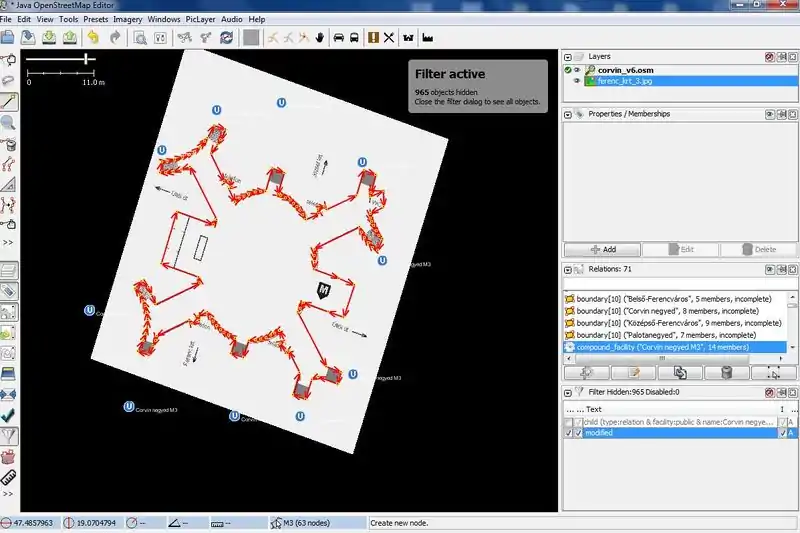The image size is (800, 533).
Task: Click the Undo arrow in the toolbar
Action: coord(93,37)
